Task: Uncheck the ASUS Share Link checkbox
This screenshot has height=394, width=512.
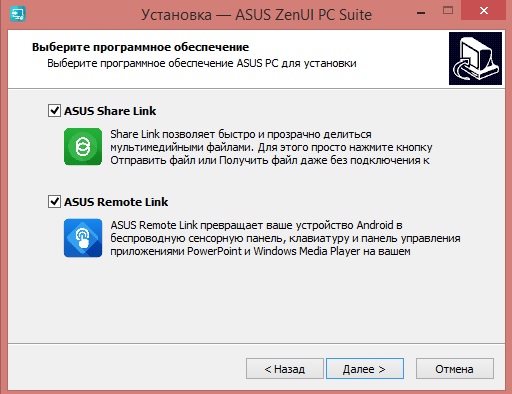Action: pos(54,110)
